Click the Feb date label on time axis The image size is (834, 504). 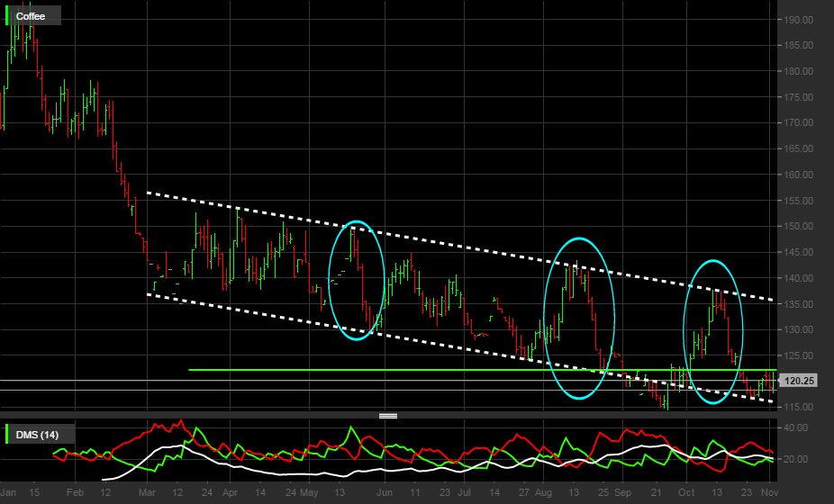75,492
